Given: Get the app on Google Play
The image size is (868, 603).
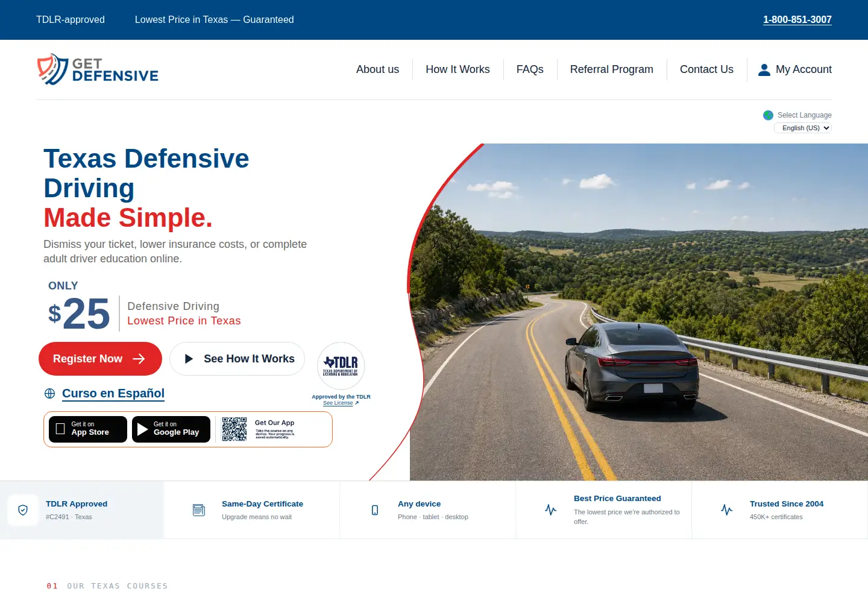Looking at the screenshot, I should [x=171, y=429].
